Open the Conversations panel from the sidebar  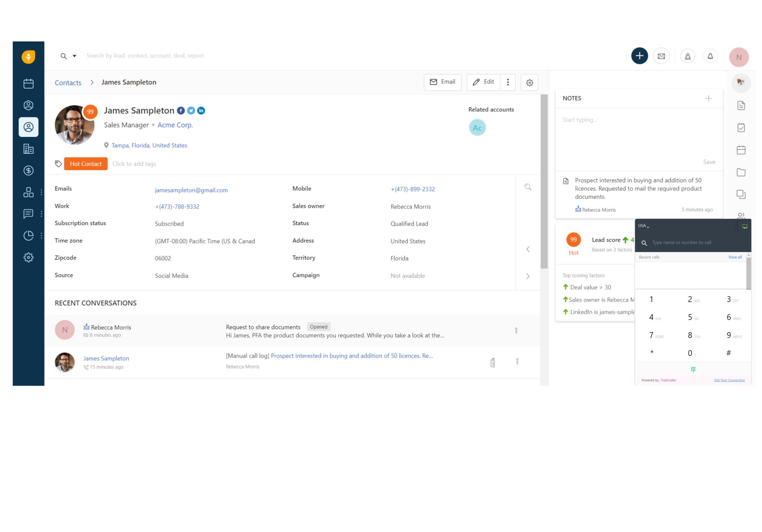point(28,214)
